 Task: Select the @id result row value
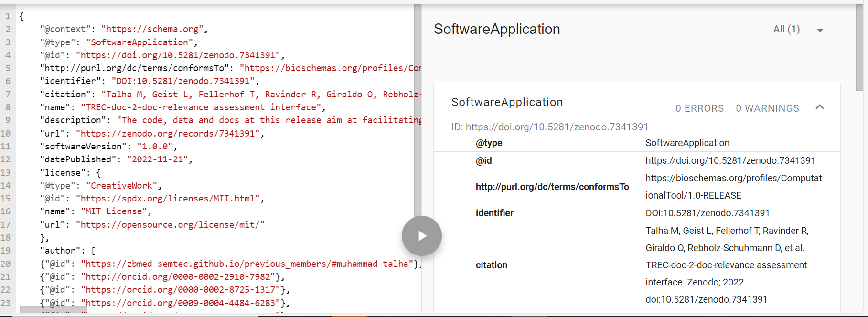tap(730, 160)
